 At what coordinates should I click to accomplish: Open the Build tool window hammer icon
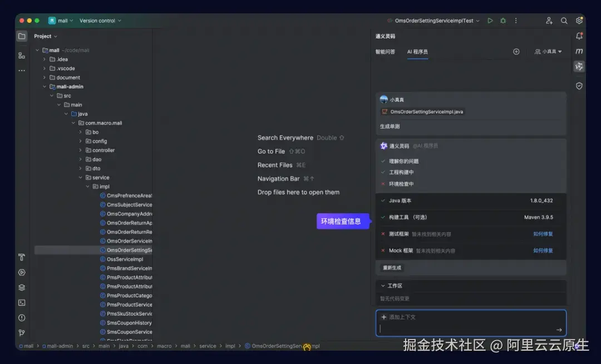(x=22, y=258)
